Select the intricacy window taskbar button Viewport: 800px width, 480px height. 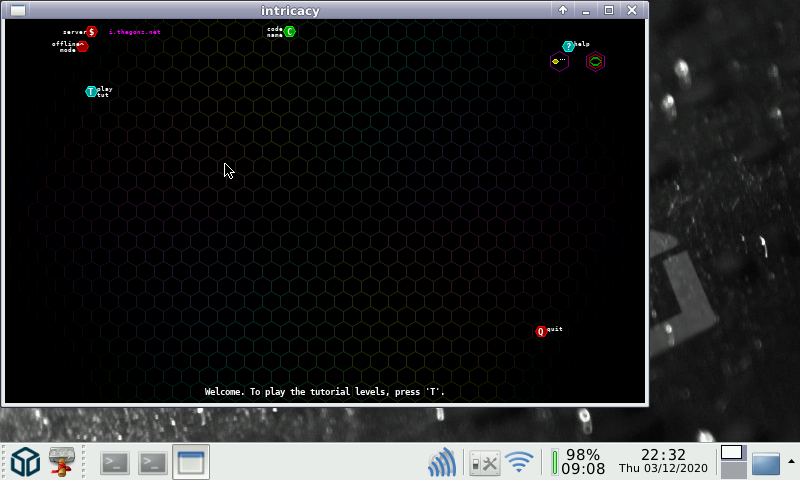coord(190,462)
